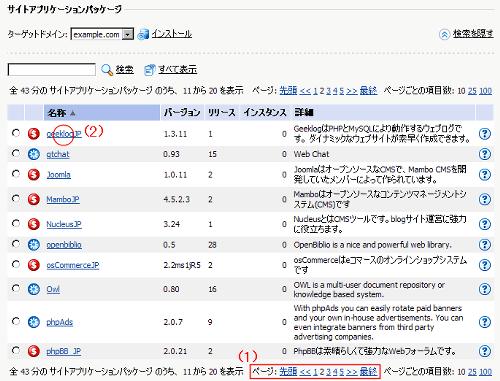Go to page 5 in top pager
Screen dimensions: 500x381
pos(342,91)
